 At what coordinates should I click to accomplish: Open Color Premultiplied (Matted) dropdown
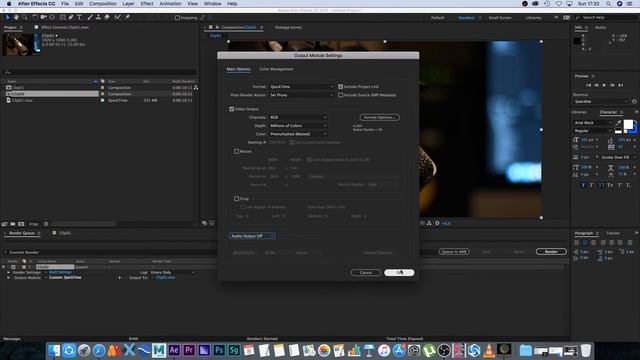pos(298,134)
